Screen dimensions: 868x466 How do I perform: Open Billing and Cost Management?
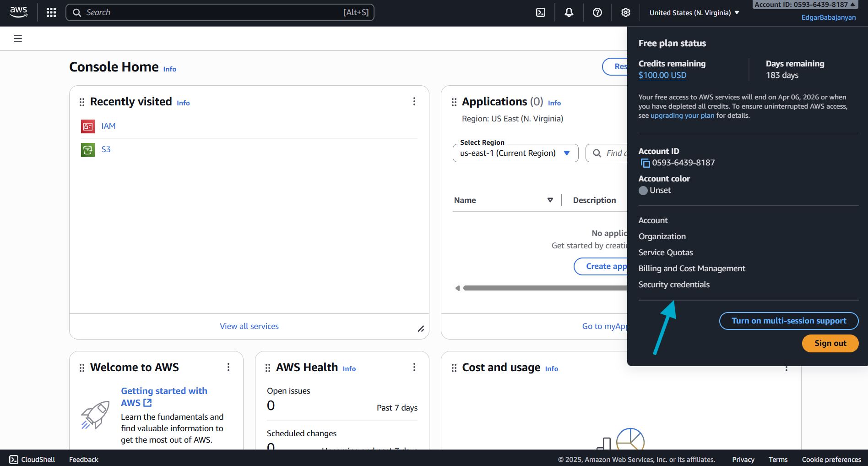692,268
